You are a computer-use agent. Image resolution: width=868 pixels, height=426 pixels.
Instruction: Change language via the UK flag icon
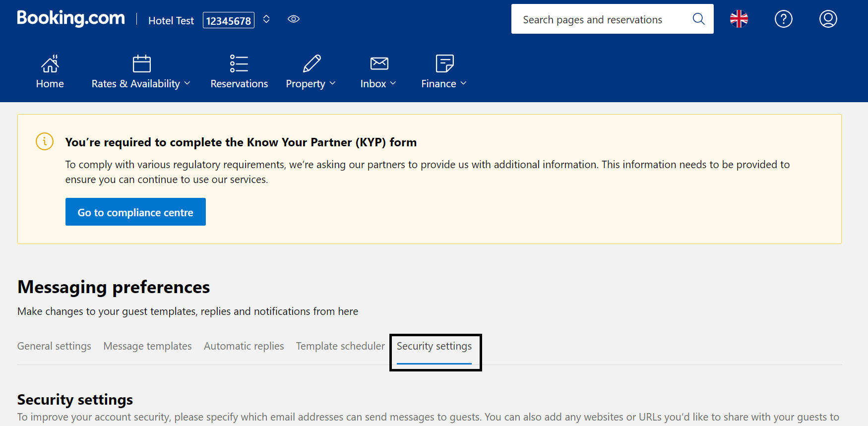click(x=739, y=19)
